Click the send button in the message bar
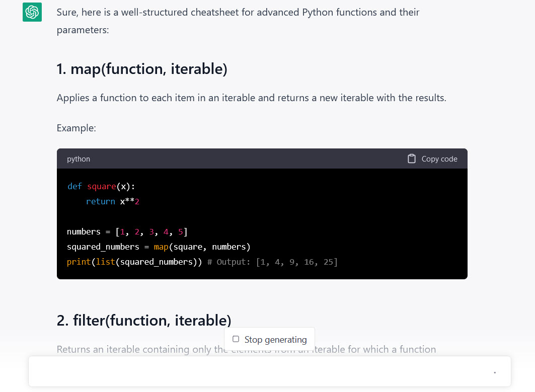Viewport: 535px width, 392px height. (495, 371)
